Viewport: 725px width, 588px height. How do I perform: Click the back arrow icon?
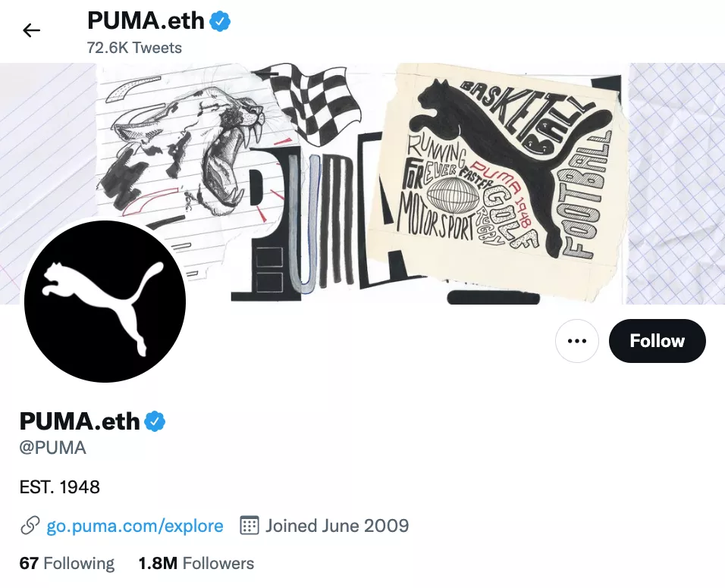[x=31, y=30]
